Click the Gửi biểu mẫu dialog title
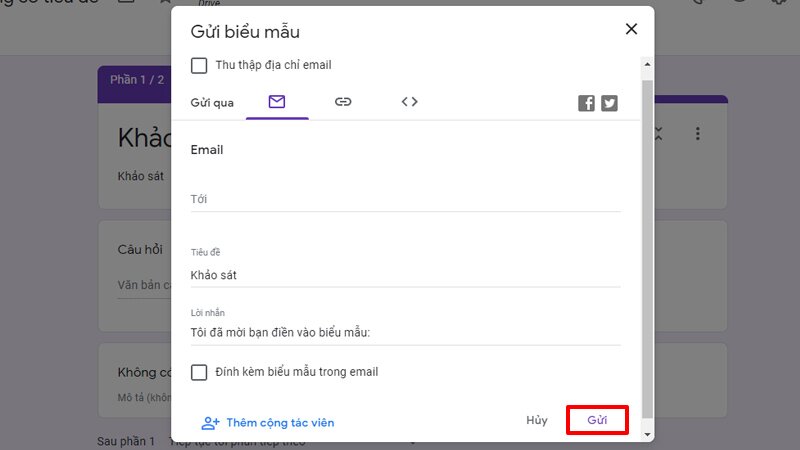 pyautogui.click(x=245, y=32)
